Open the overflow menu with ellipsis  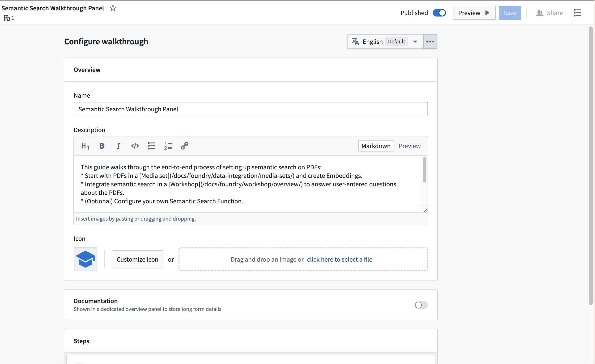click(430, 41)
